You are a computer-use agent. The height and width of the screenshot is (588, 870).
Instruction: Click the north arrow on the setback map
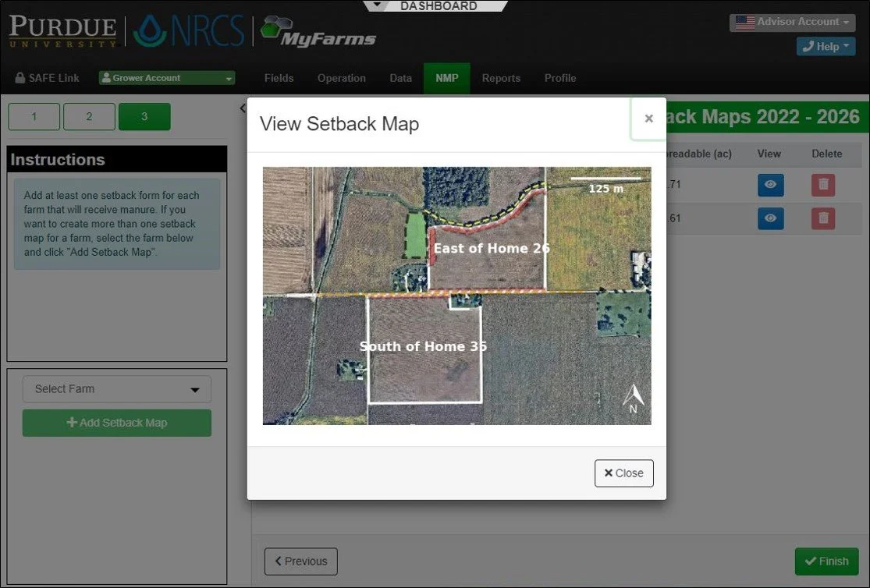point(634,398)
